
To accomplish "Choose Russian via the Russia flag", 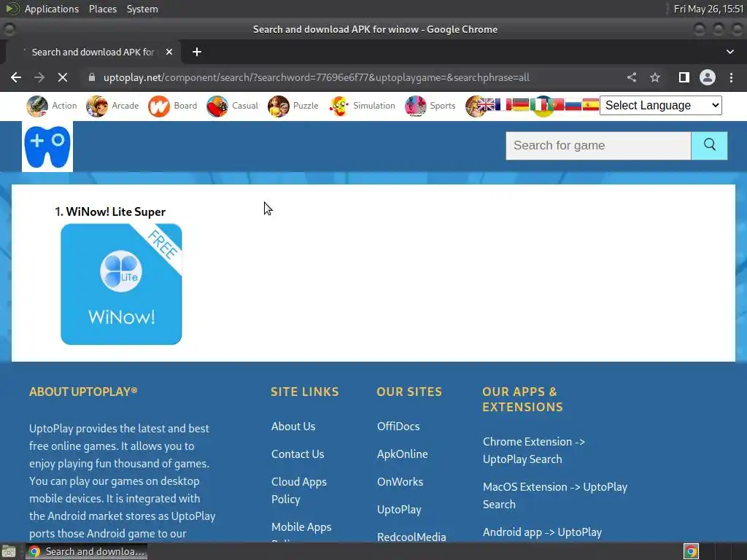I will coord(573,105).
